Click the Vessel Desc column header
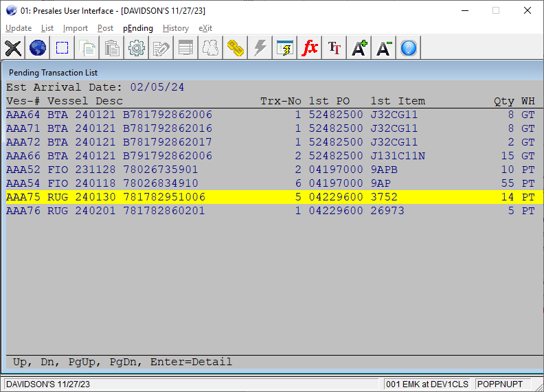 tap(85, 101)
